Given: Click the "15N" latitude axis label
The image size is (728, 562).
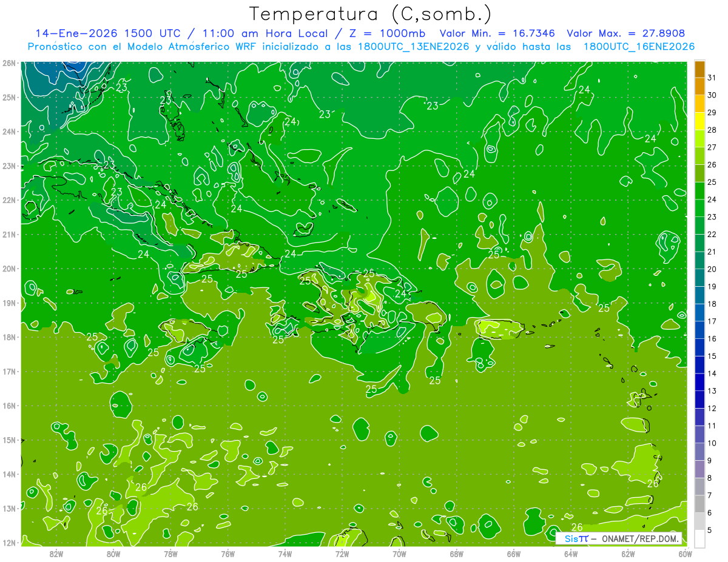Looking at the screenshot, I should pyautogui.click(x=8, y=440).
